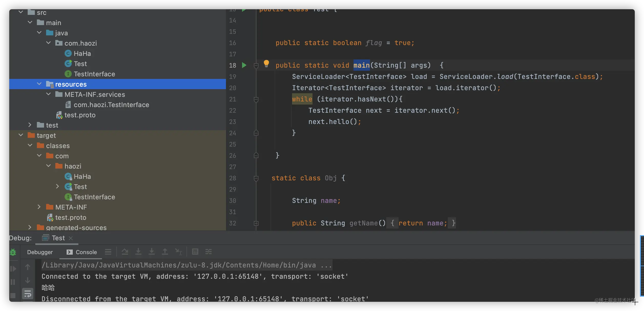
Task: Toggle code fold at line 21 while loop
Action: pyautogui.click(x=256, y=99)
